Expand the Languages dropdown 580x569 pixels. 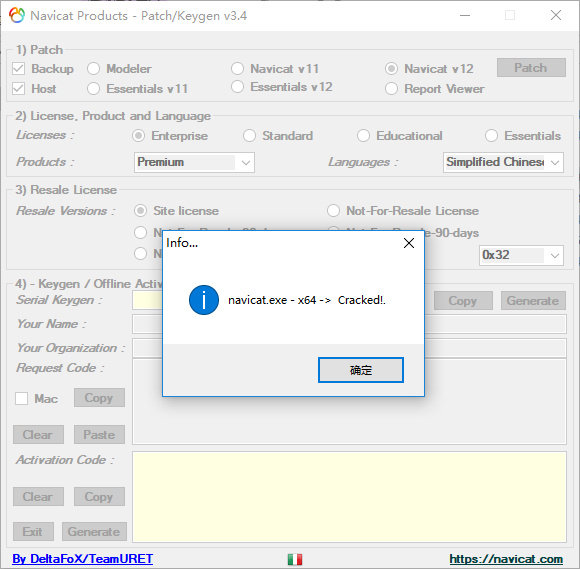click(503, 162)
